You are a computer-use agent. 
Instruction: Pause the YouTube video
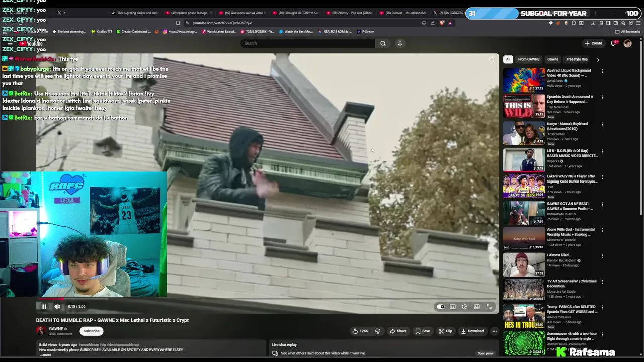(x=44, y=306)
